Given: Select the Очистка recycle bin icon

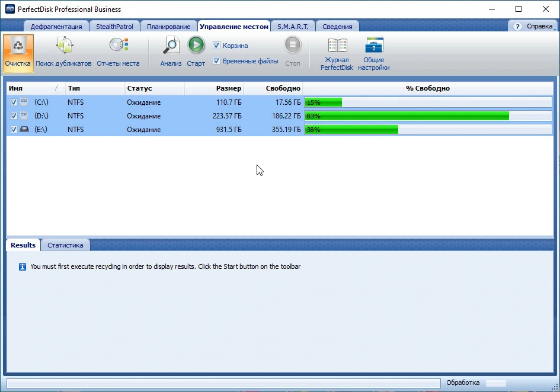Looking at the screenshot, I should coord(18,46).
